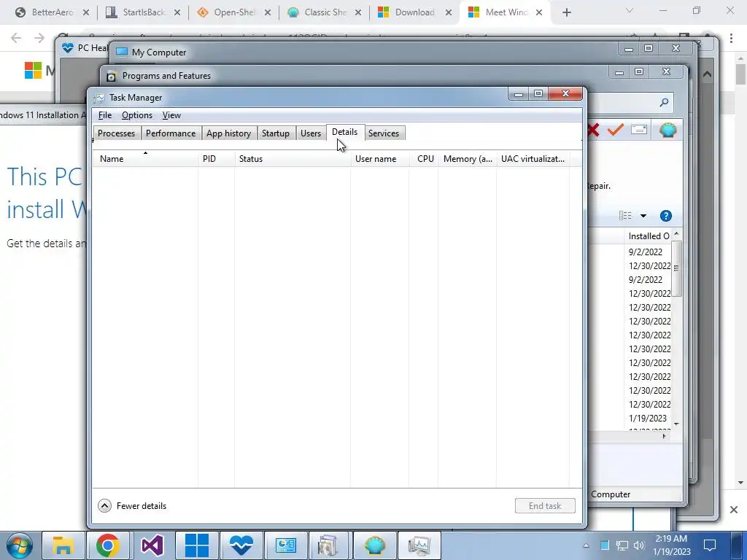Click the Task Manager title bar icon

pyautogui.click(x=99, y=98)
